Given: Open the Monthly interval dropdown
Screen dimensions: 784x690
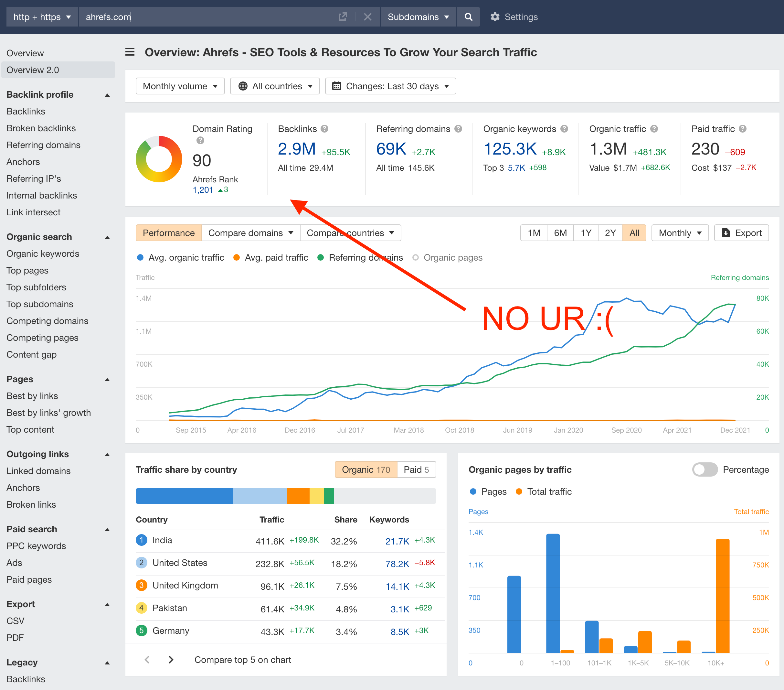Looking at the screenshot, I should [x=680, y=233].
